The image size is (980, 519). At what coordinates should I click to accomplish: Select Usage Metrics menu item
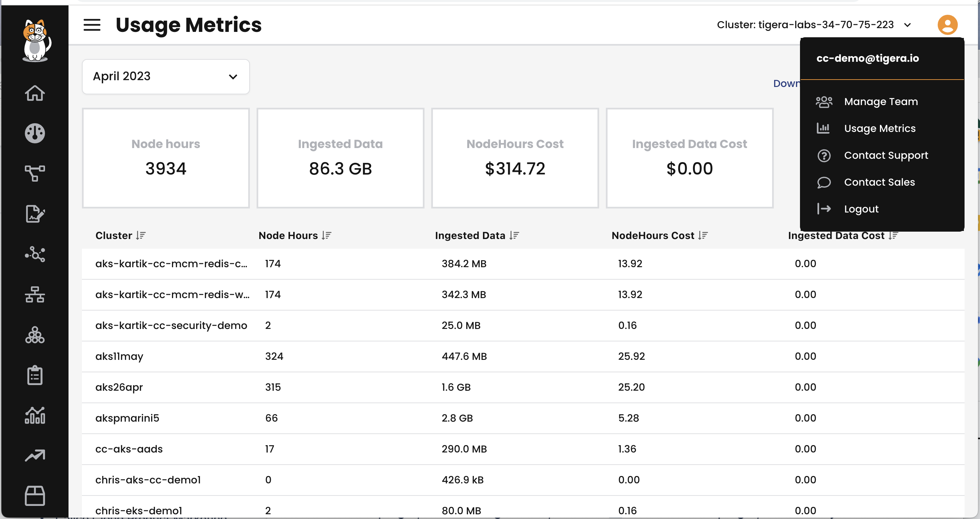(882, 129)
